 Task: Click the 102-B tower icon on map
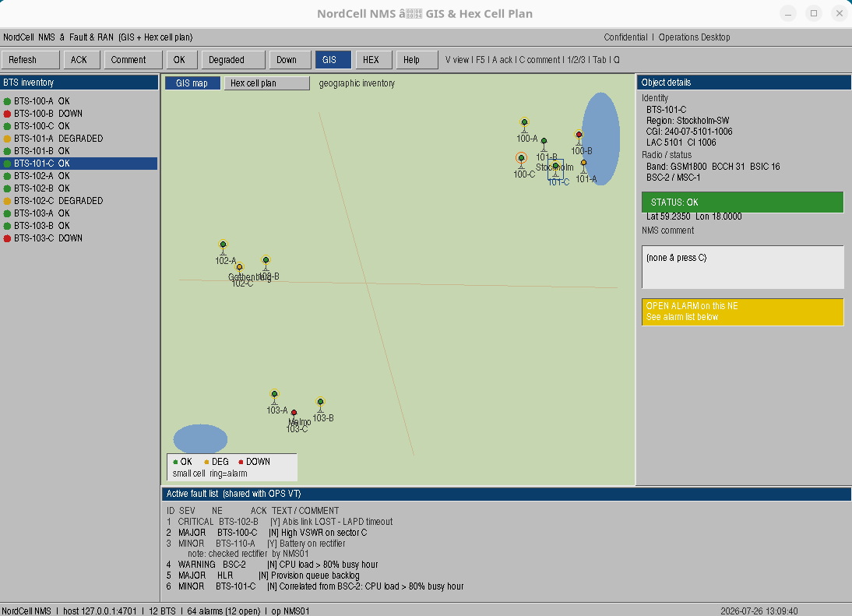coord(266,261)
